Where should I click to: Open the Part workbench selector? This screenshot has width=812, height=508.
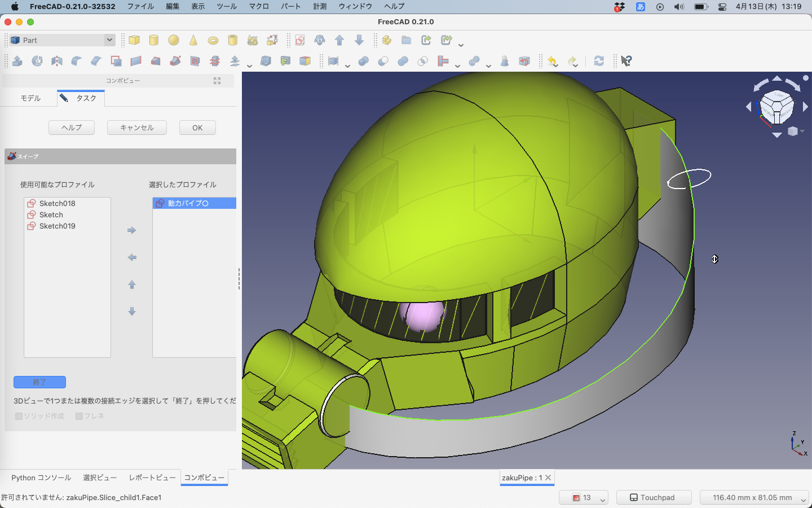pos(62,40)
